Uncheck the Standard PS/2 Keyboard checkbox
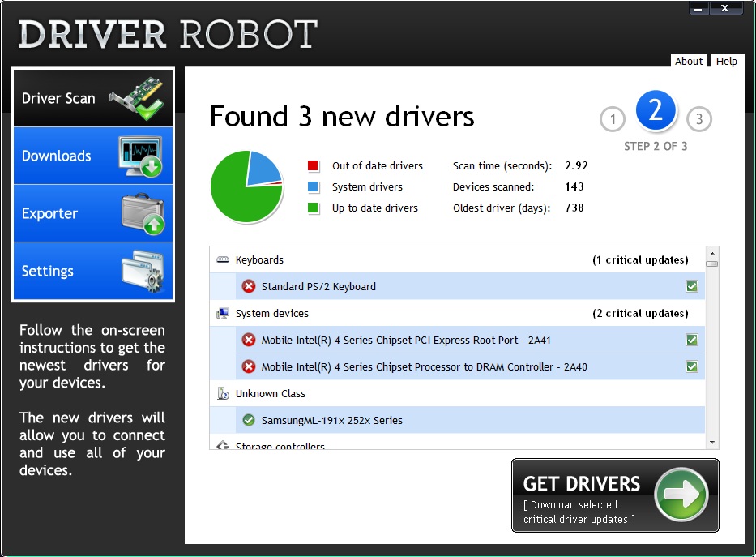This screenshot has height=557, width=756. [692, 286]
